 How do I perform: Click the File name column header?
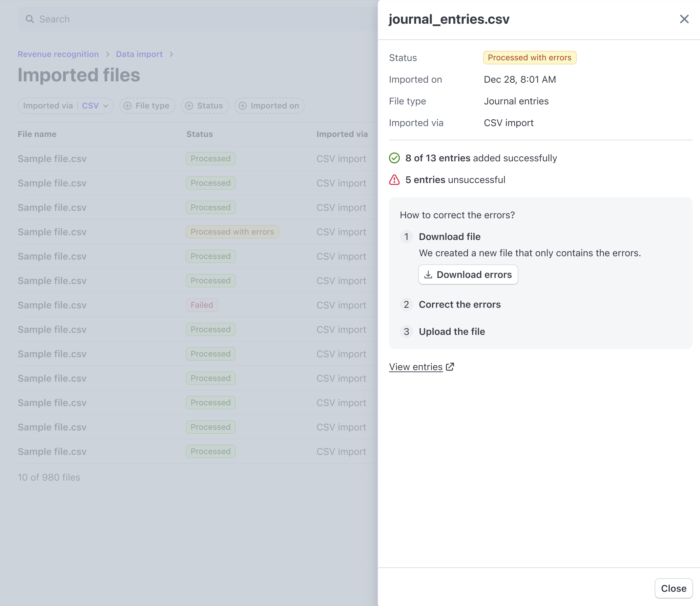(x=37, y=134)
